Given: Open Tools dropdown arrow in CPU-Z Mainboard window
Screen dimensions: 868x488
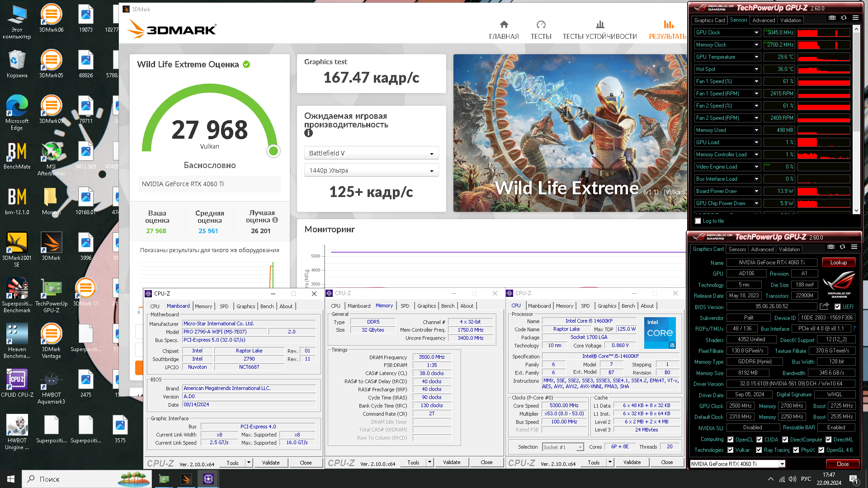Looking at the screenshot, I should click(249, 463).
